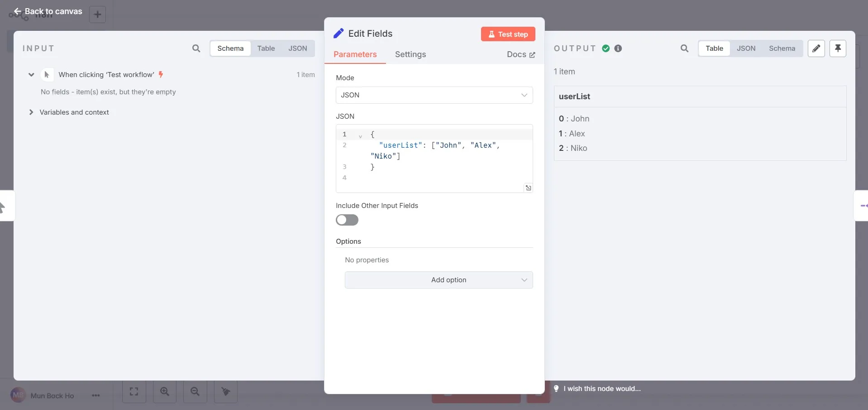Select the JSON view in the OUTPUT panel

pos(746,48)
